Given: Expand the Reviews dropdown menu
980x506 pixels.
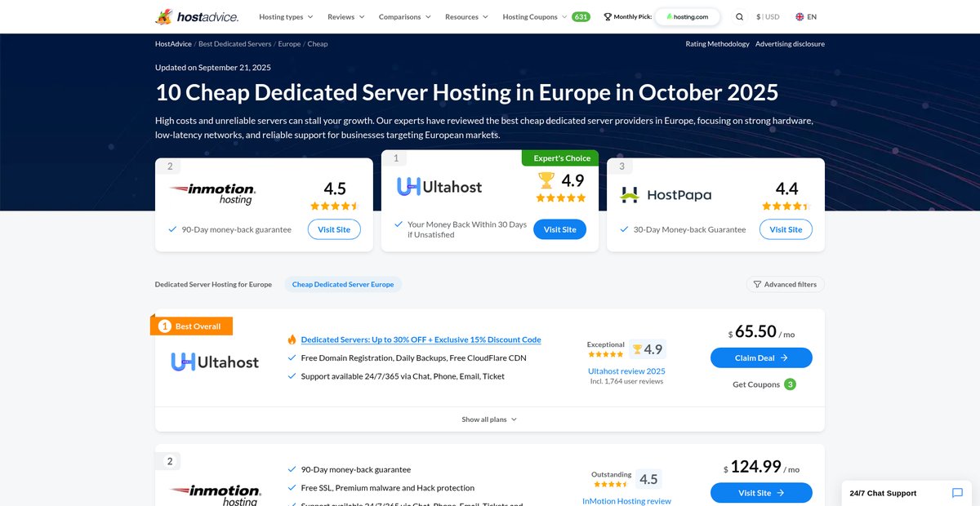Looking at the screenshot, I should click(x=346, y=16).
